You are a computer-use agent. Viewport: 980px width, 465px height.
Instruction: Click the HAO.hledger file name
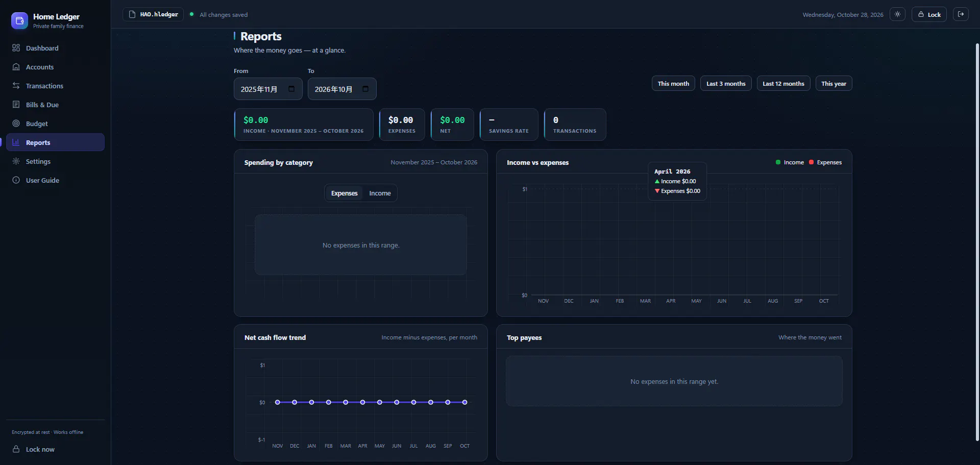click(159, 14)
